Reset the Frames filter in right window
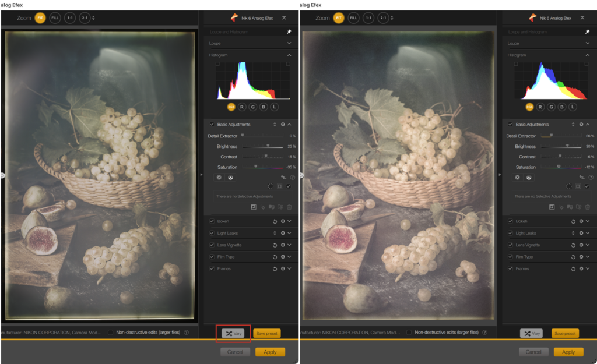 click(x=573, y=268)
